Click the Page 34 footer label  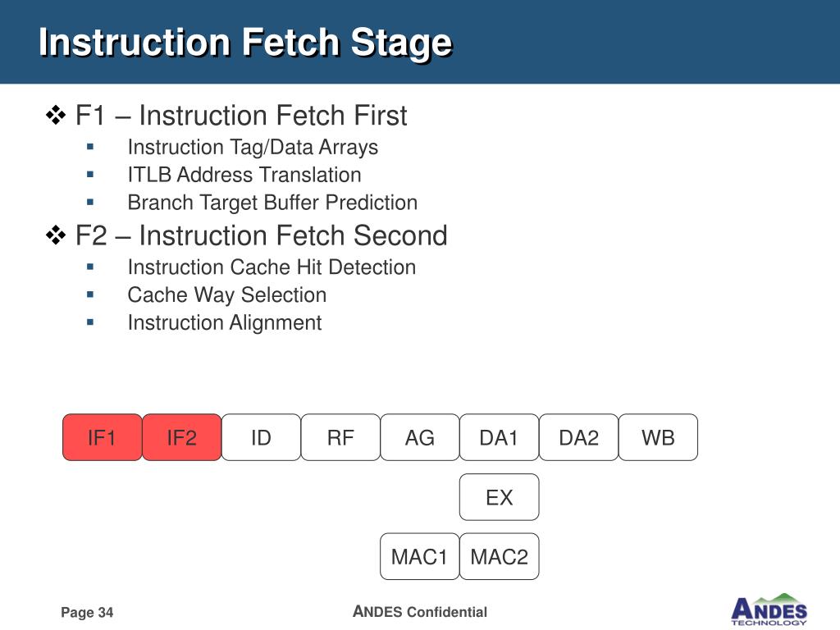click(87, 612)
